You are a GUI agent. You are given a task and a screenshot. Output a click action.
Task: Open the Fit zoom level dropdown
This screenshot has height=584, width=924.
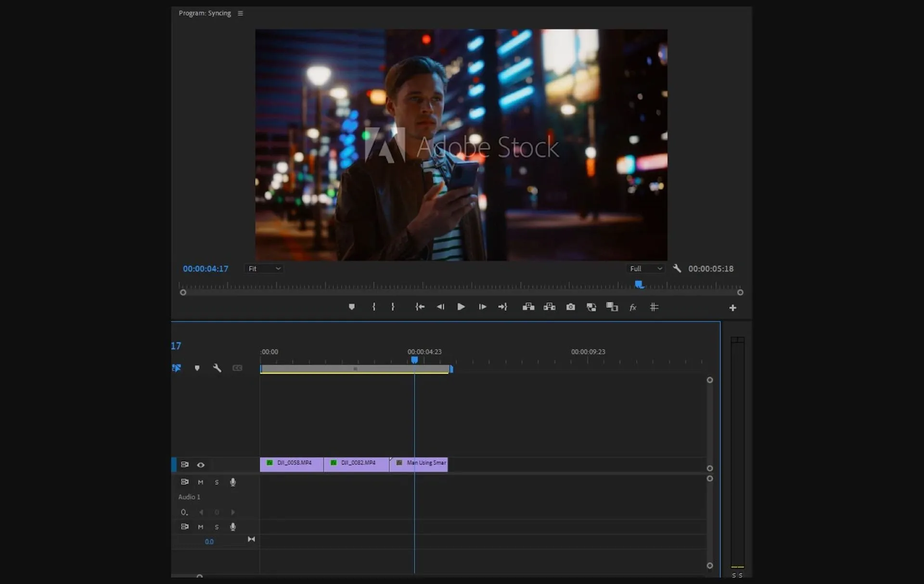pyautogui.click(x=263, y=269)
